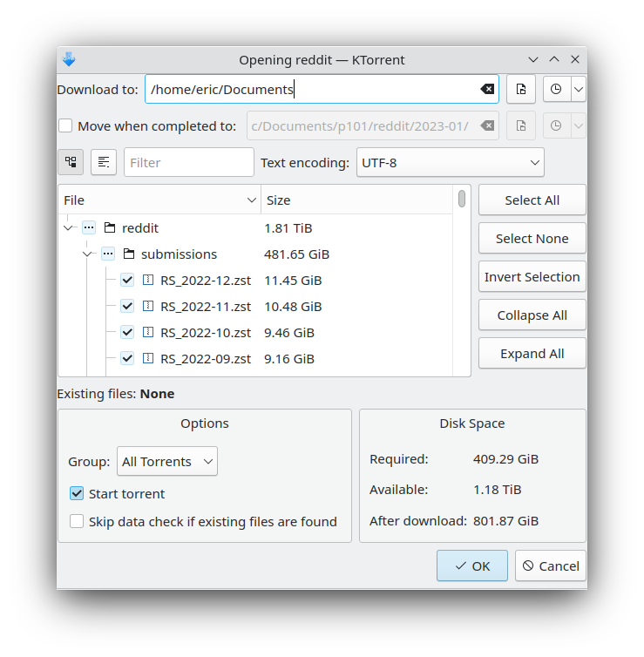Open the Group All Torrents dropdown
This screenshot has height=657, width=644.
[167, 461]
